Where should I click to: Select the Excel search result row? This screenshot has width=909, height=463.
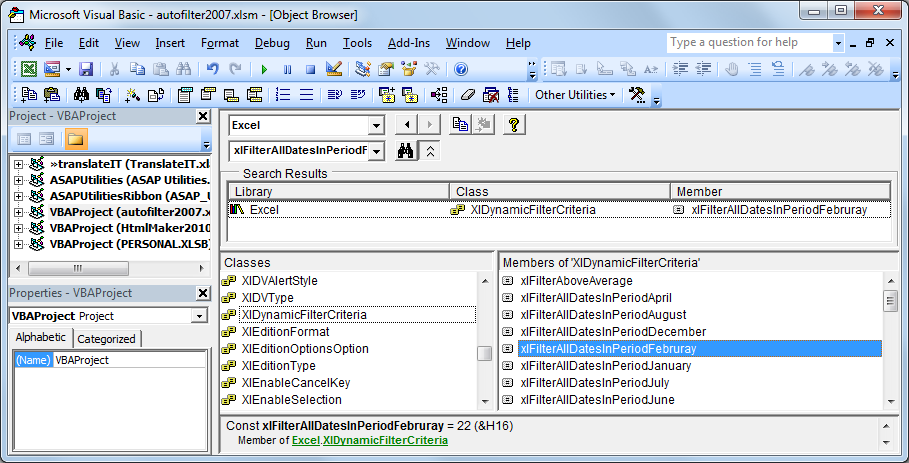click(559, 210)
